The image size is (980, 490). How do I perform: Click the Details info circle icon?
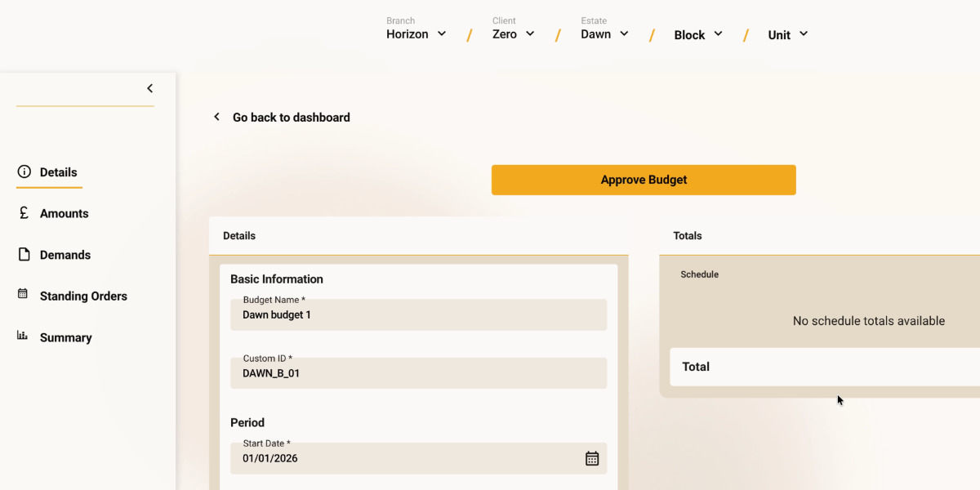point(24,171)
